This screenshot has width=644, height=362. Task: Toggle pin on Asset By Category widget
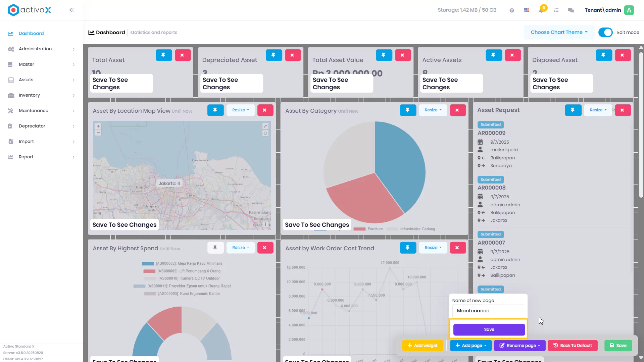pyautogui.click(x=408, y=110)
